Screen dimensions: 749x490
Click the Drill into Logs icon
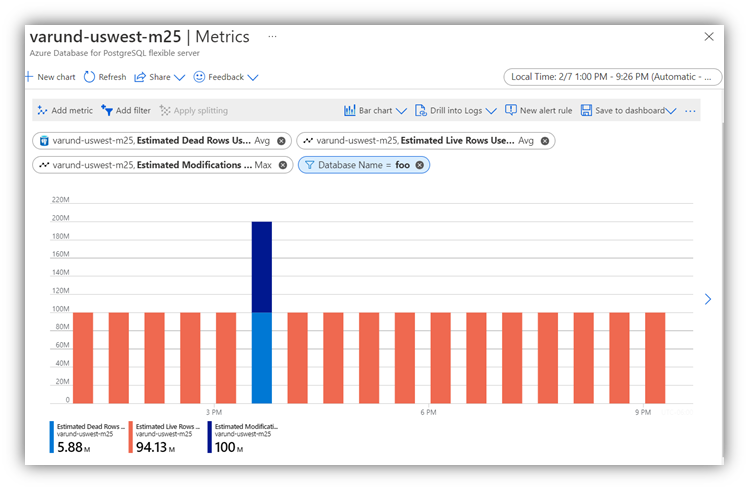pyautogui.click(x=421, y=110)
